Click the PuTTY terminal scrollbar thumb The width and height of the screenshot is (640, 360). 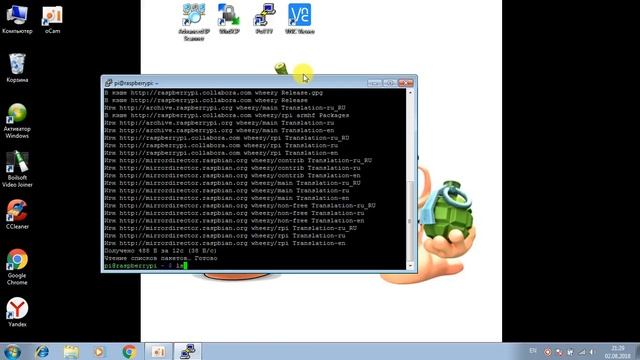(410, 221)
